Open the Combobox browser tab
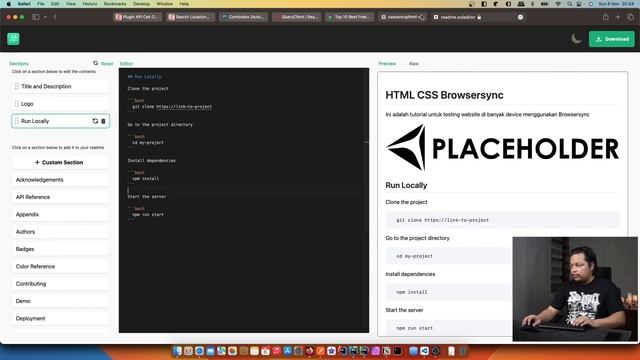Image resolution: width=640 pixels, height=360 pixels. tap(243, 17)
